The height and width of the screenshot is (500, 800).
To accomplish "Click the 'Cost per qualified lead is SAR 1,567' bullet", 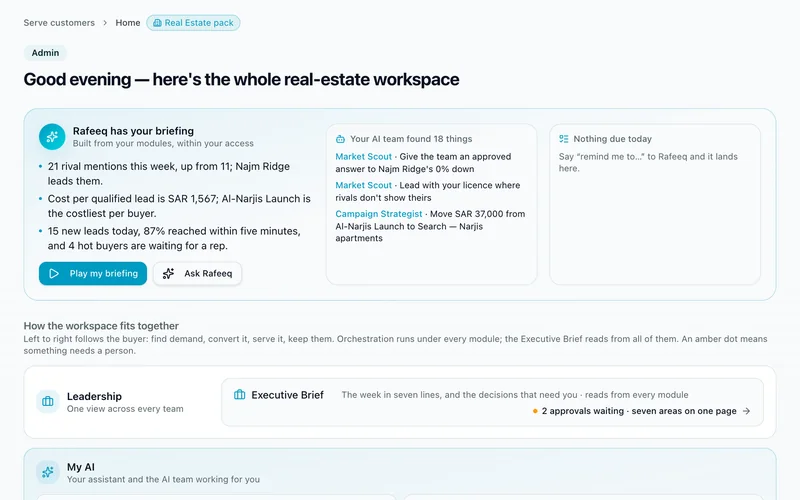I will click(179, 206).
